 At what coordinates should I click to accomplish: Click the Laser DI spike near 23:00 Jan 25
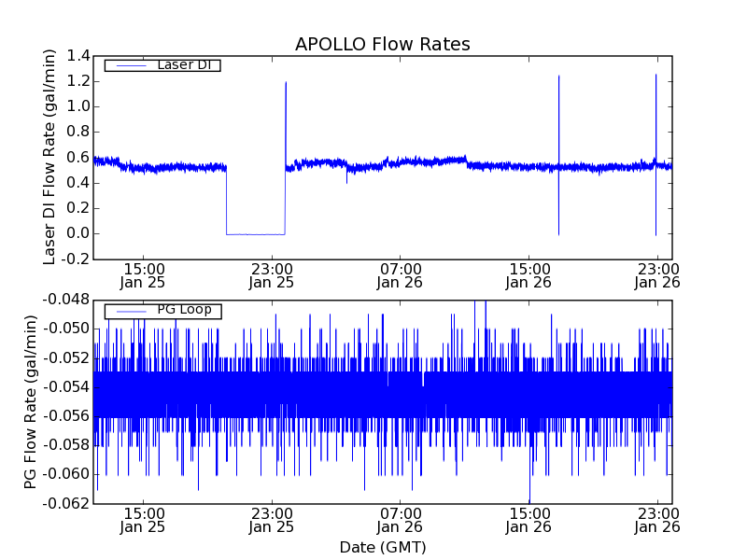(x=286, y=124)
